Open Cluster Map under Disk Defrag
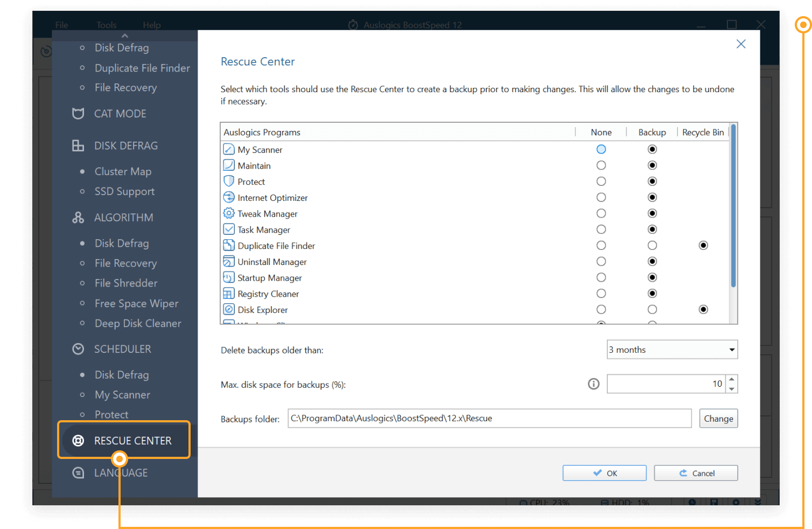Viewport: 812px width, 529px height. tap(123, 172)
